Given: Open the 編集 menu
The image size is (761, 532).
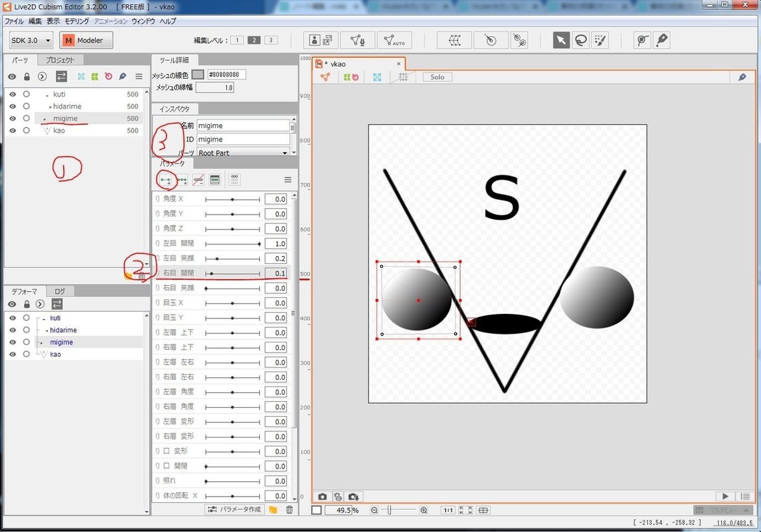Looking at the screenshot, I should click(x=35, y=21).
